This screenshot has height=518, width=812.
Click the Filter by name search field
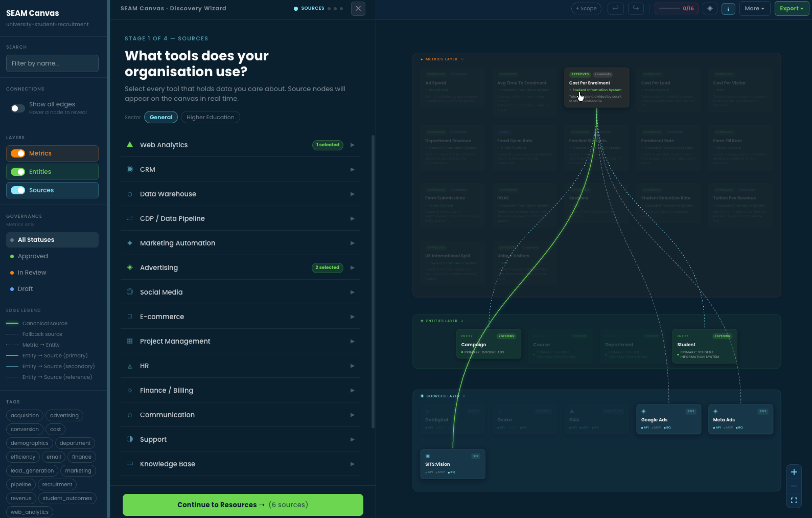pyautogui.click(x=52, y=63)
